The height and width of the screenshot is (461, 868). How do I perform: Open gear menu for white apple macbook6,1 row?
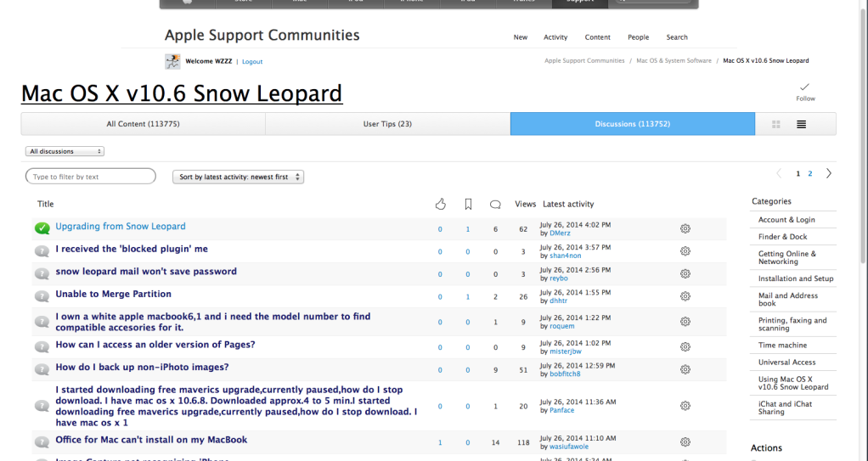(685, 322)
